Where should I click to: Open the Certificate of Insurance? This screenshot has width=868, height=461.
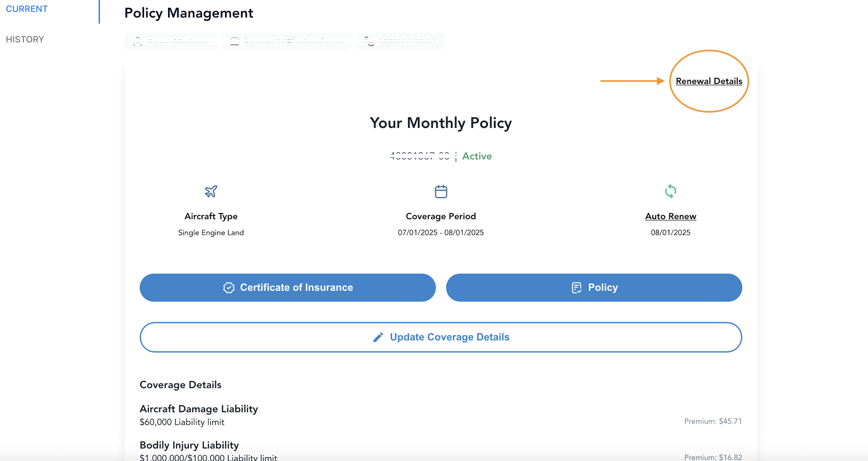pos(287,288)
